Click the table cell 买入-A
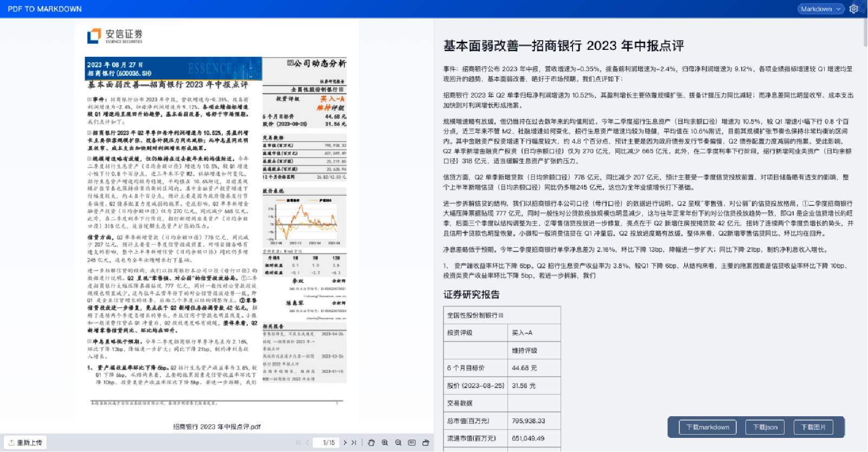868x452 pixels. pyautogui.click(x=534, y=333)
